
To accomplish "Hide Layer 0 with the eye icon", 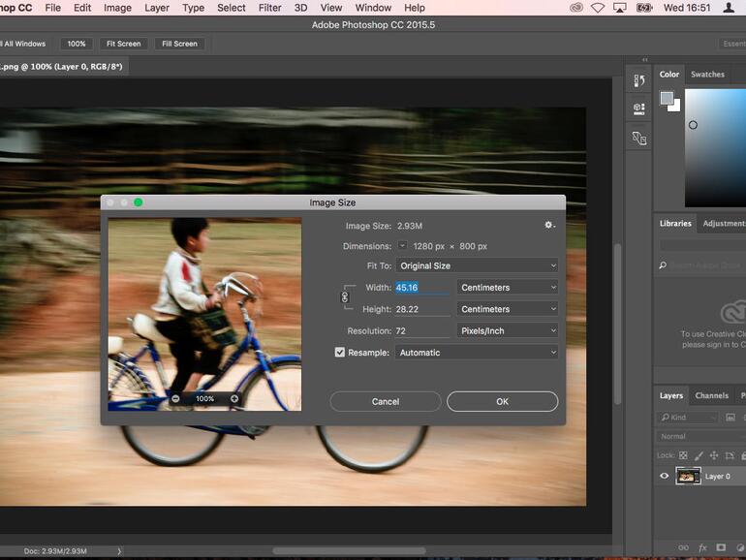I will [665, 476].
